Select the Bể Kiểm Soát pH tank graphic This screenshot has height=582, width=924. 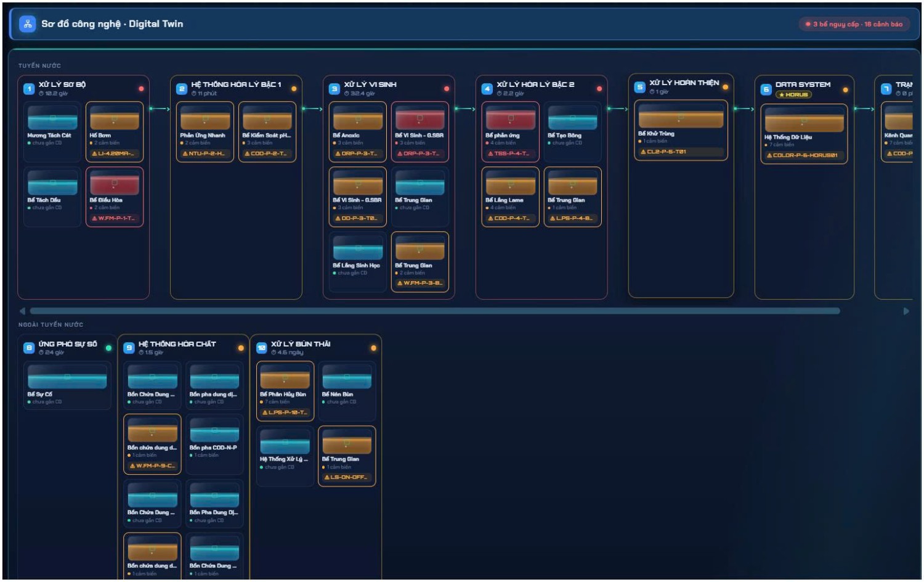coord(267,117)
